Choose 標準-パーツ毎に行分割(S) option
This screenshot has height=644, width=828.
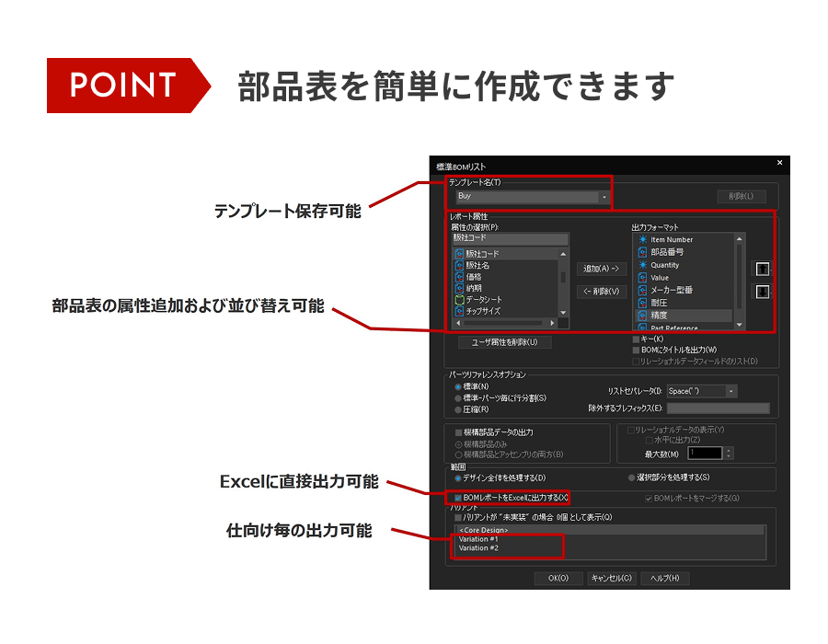458,398
